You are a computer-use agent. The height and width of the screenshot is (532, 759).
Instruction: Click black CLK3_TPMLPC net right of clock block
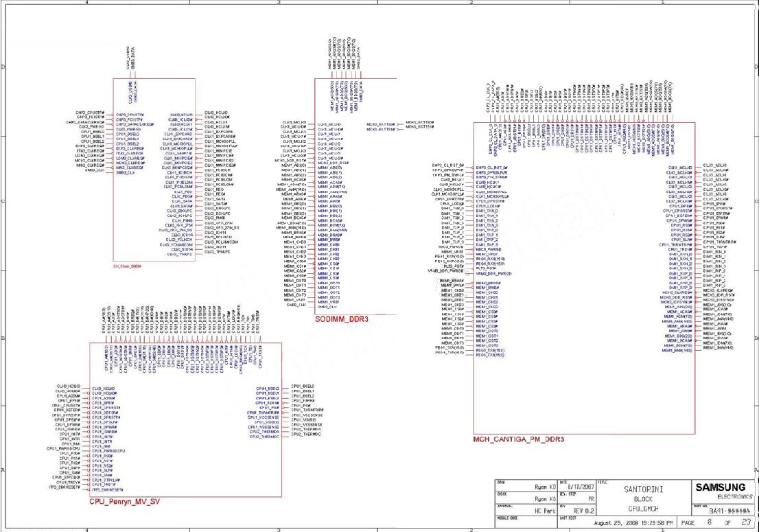click(x=218, y=252)
